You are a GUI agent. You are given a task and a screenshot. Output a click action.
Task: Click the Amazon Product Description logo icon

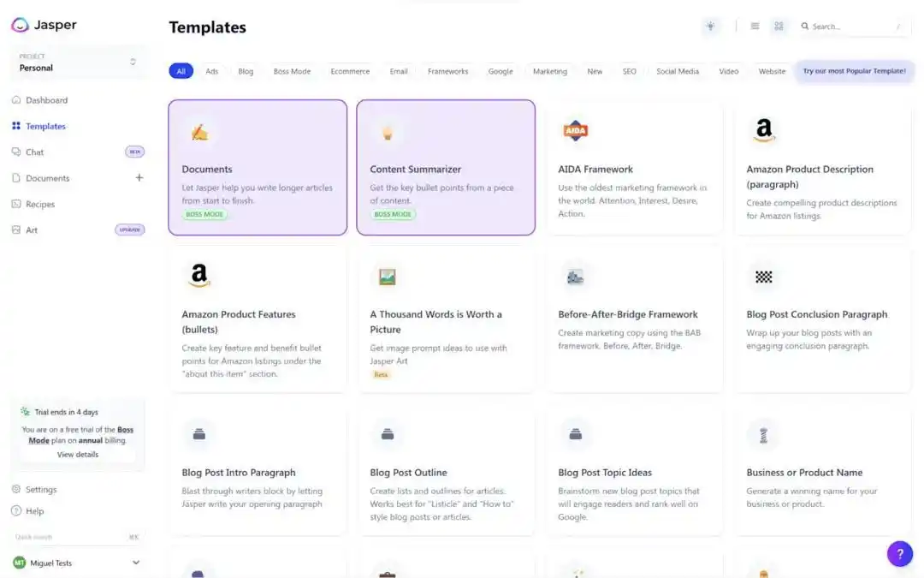763,131
